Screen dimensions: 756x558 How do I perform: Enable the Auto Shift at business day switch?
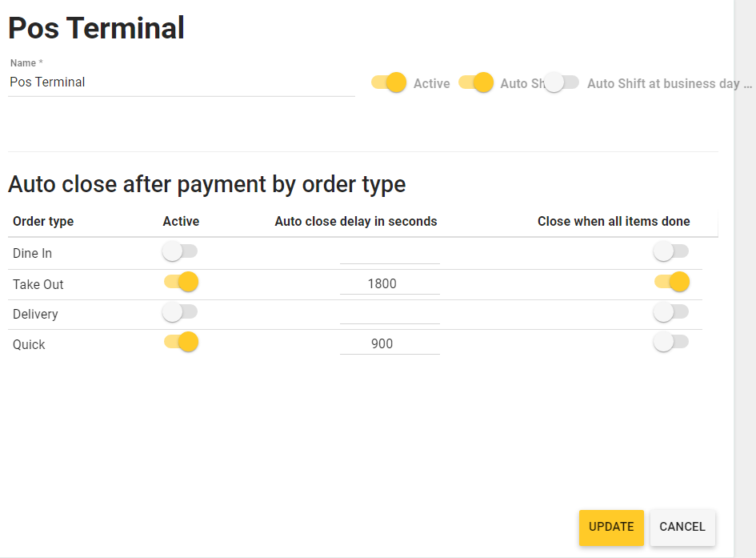click(561, 82)
